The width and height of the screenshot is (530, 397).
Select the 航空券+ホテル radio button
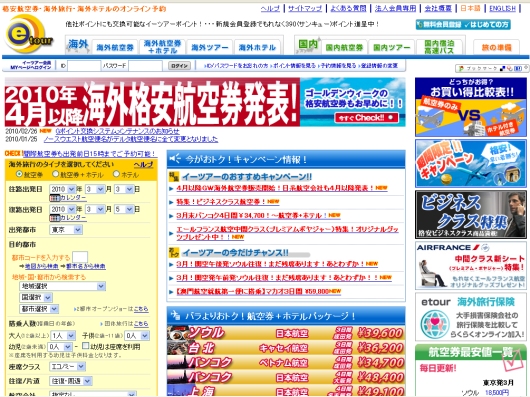[55, 174]
